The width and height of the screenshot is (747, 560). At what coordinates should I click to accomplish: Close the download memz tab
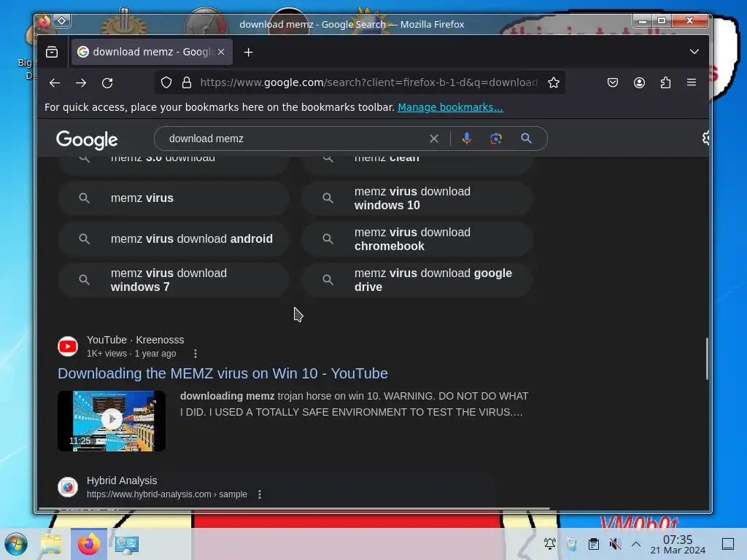pos(221,52)
